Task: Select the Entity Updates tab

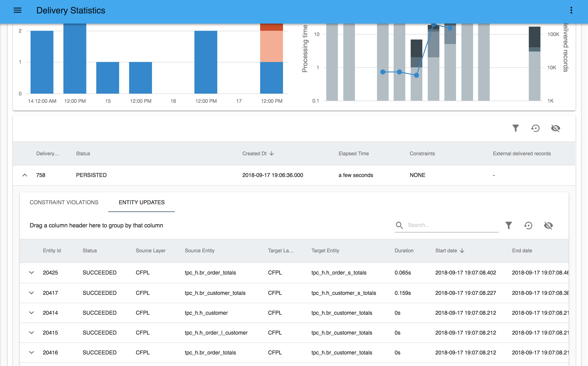Action: pyautogui.click(x=142, y=202)
